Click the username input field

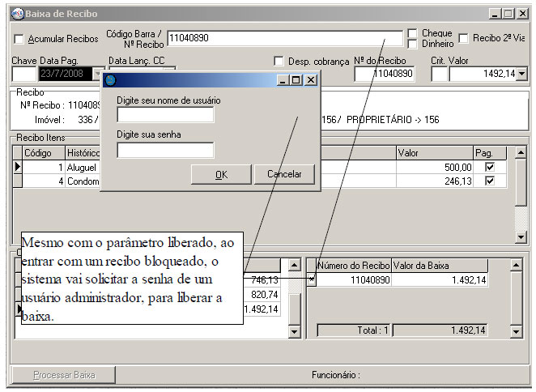(x=165, y=115)
